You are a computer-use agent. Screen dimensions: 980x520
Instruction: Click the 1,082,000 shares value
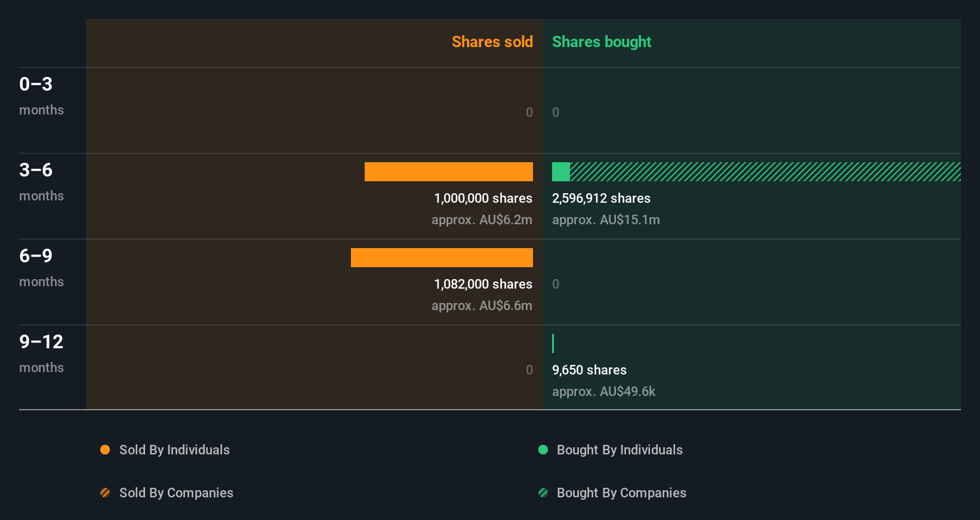(483, 284)
